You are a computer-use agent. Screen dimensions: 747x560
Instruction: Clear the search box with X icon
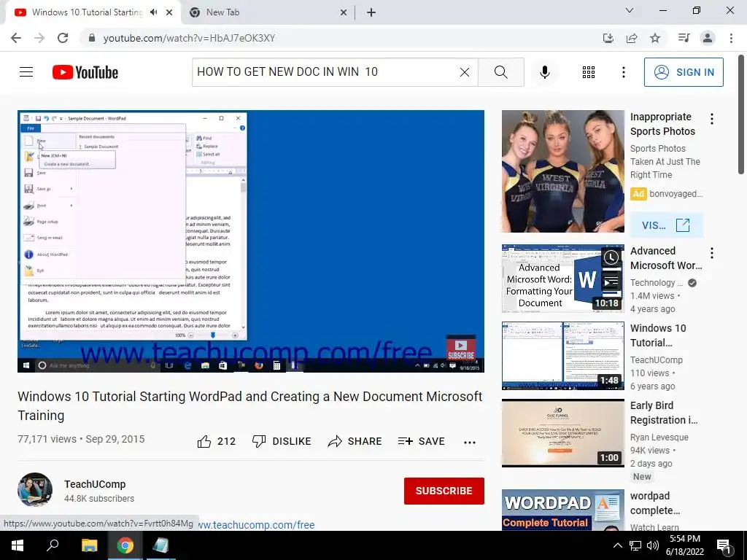(x=465, y=72)
